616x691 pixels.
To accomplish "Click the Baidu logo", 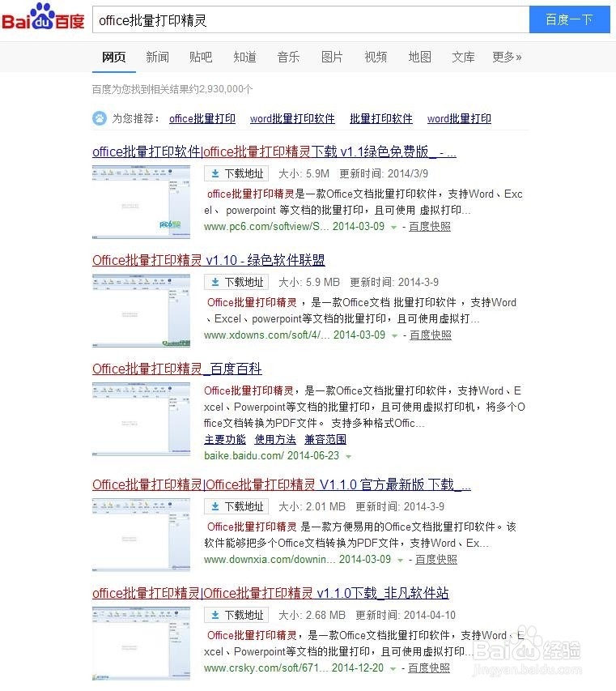I will point(43,17).
